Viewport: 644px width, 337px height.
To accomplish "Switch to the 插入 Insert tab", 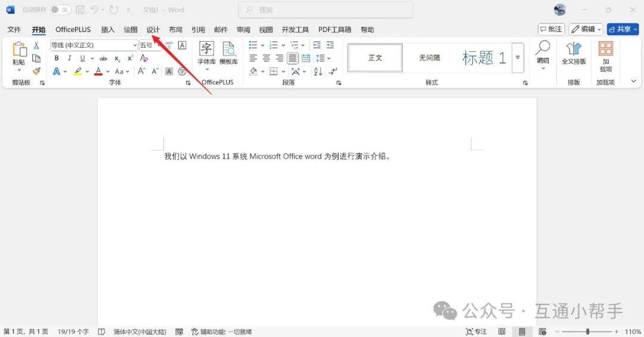I will 107,30.
